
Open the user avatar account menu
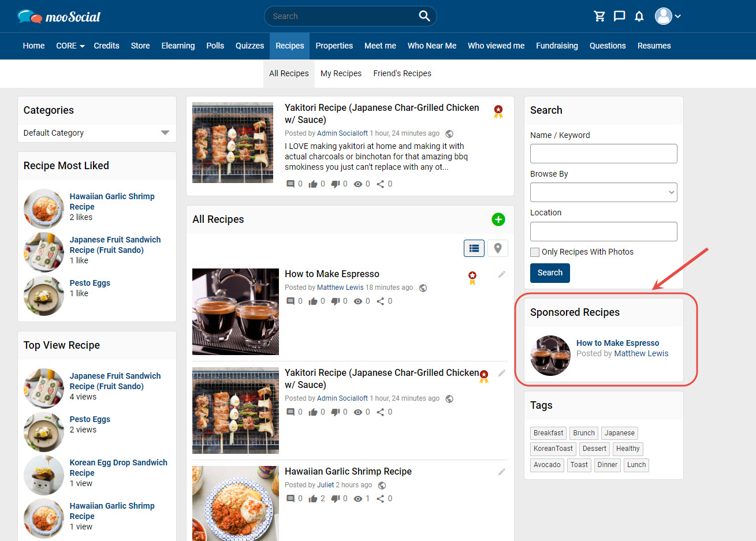click(668, 16)
